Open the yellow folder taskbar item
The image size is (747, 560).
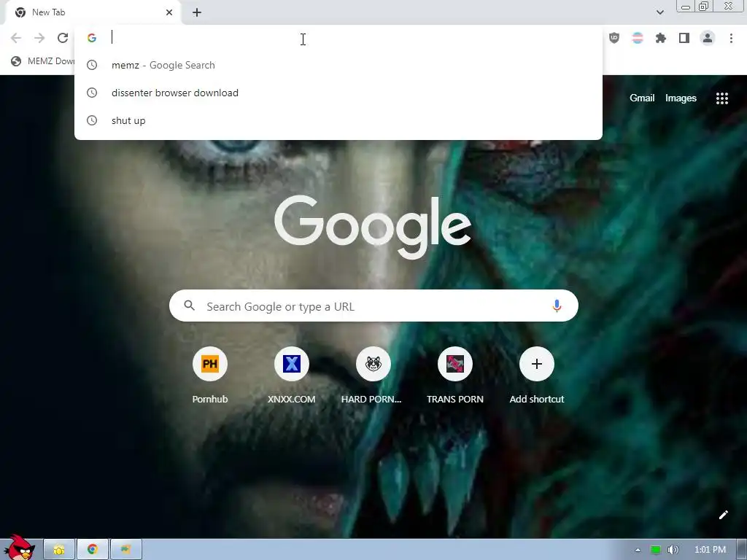(x=59, y=550)
